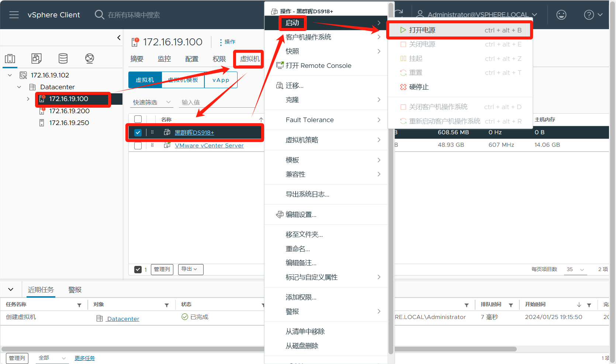616x364 pixels.
Task: Choose 编辑设置 in the context menu
Action: [301, 215]
